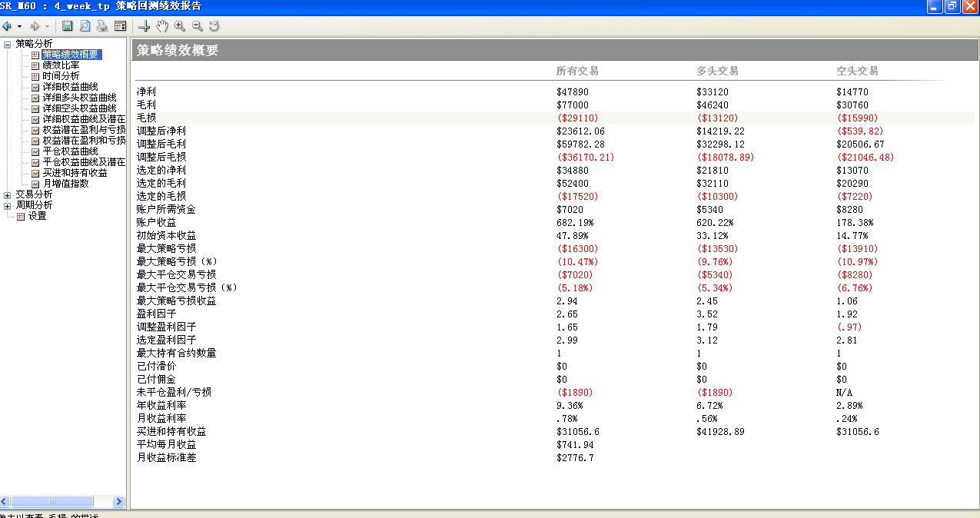The height and width of the screenshot is (518, 980).
Task: Collapse the 策略分析 tree node
Action: point(8,44)
